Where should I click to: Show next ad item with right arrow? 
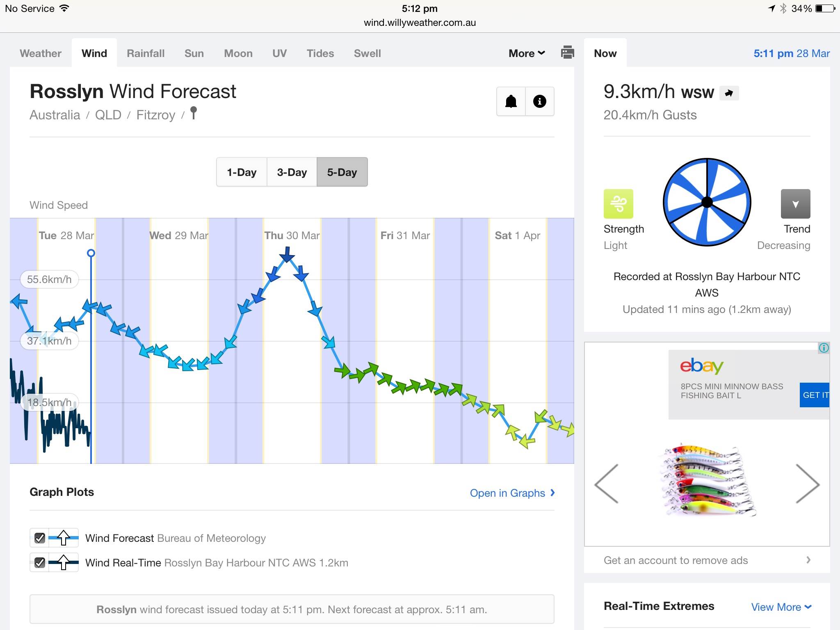pos(807,484)
